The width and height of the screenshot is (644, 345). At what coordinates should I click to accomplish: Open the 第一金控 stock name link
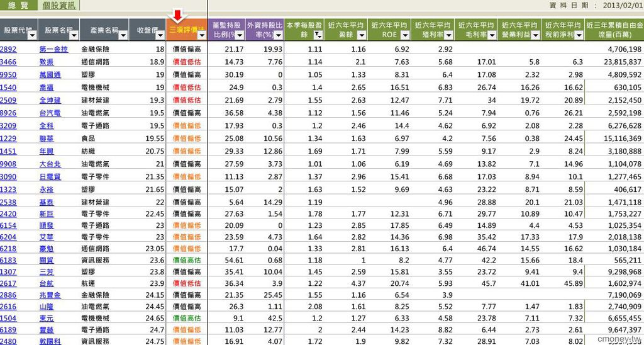54,49
